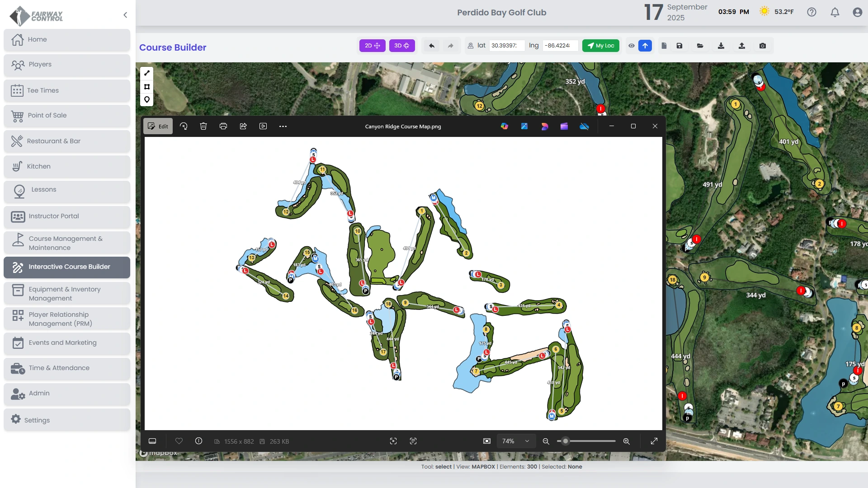Toggle the blue north arrow button
868x488 pixels.
click(x=645, y=46)
